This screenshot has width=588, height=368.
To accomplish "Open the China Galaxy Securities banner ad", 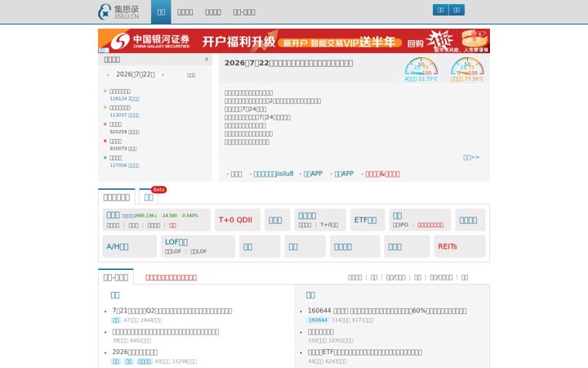I will [294, 41].
